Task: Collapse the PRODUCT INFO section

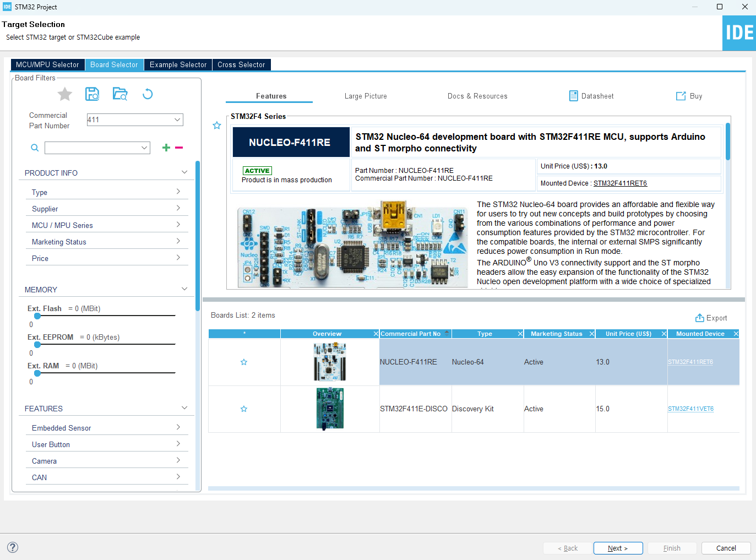Action: (184, 172)
